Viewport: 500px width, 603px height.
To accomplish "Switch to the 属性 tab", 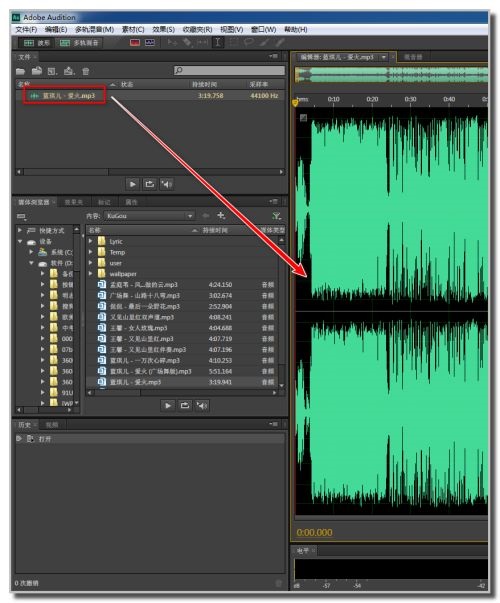I will 131,202.
